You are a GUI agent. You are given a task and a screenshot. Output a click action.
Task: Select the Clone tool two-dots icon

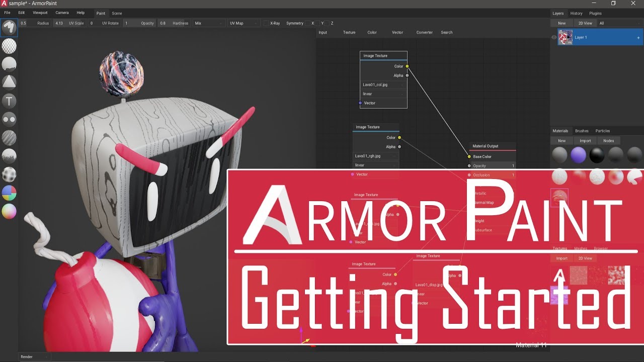point(9,119)
